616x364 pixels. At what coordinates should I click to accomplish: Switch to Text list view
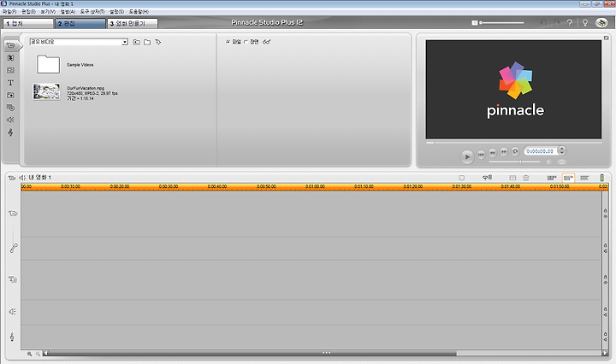point(584,178)
